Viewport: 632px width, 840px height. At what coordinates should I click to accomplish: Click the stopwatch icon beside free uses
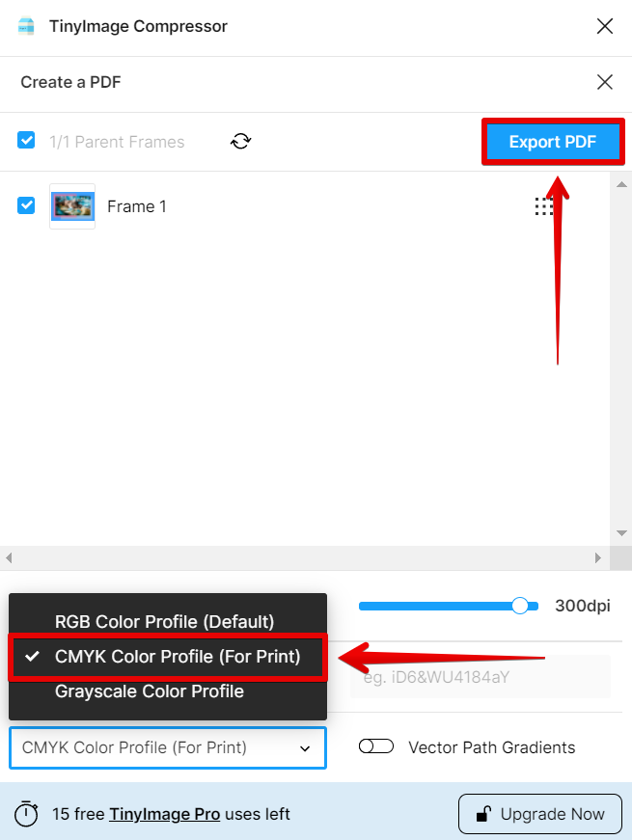[26, 814]
